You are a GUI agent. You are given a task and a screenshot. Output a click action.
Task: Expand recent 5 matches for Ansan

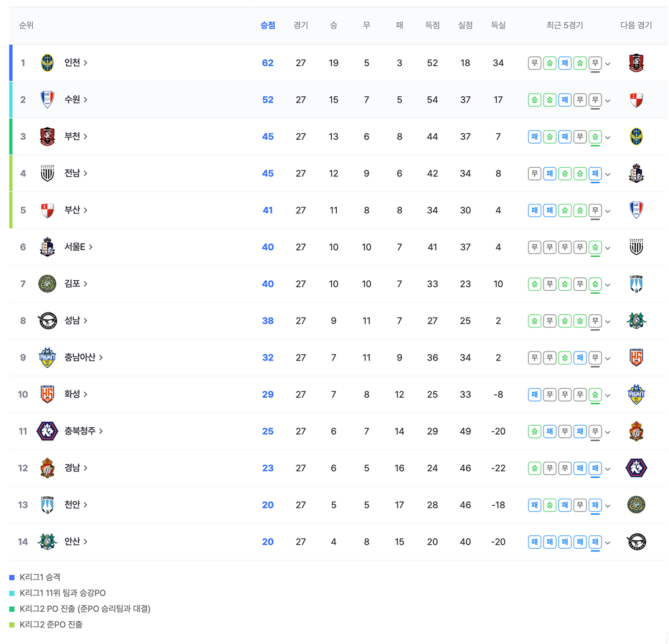point(608,542)
